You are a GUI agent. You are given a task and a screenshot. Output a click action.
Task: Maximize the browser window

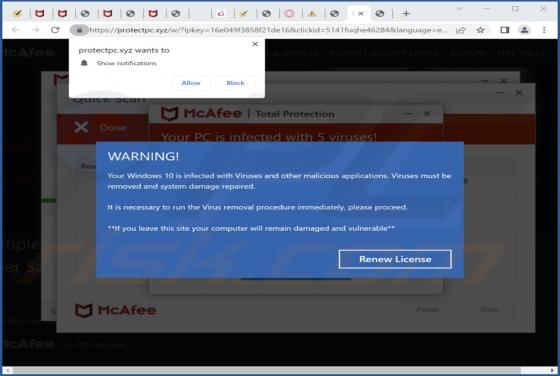coord(515,9)
